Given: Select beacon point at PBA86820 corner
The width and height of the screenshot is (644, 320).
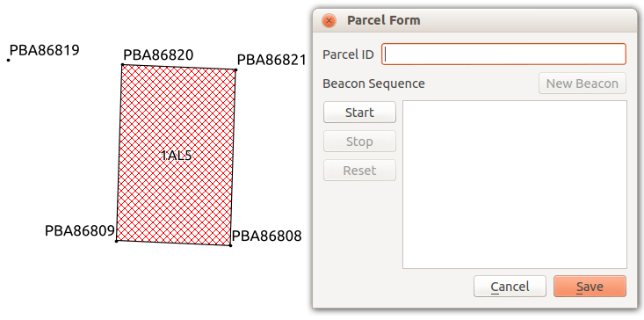Looking at the screenshot, I should (122, 64).
